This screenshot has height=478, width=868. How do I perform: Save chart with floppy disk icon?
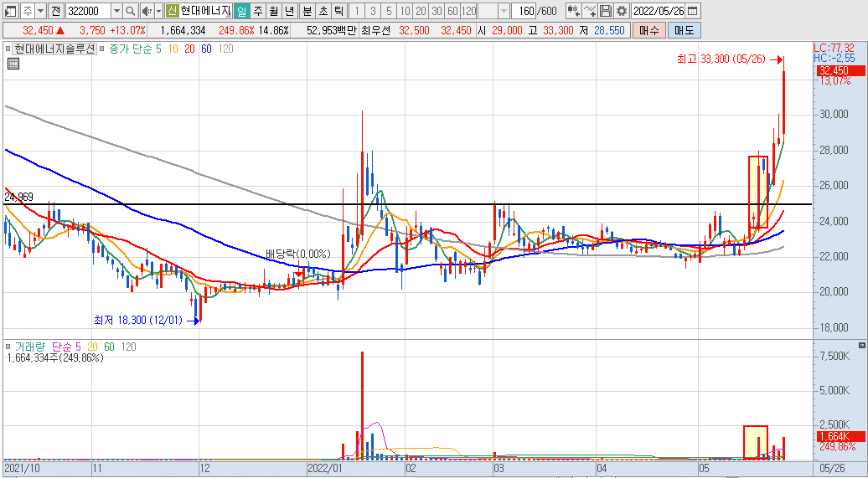[606, 11]
